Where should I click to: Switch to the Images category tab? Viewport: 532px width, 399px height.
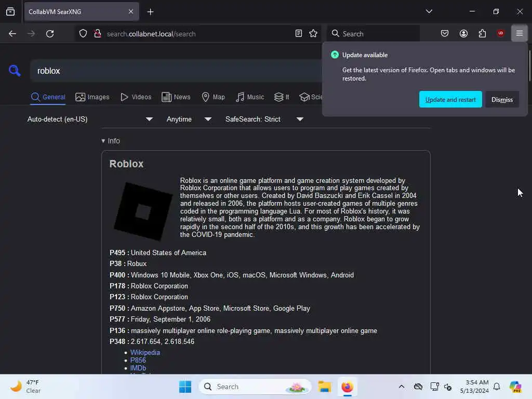(x=92, y=97)
